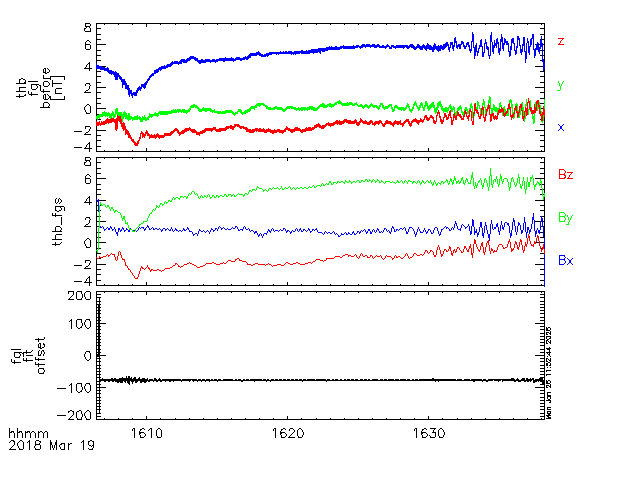This screenshot has height=480, width=640.
Task: Click the green 'y' legend label
Action: point(561,85)
